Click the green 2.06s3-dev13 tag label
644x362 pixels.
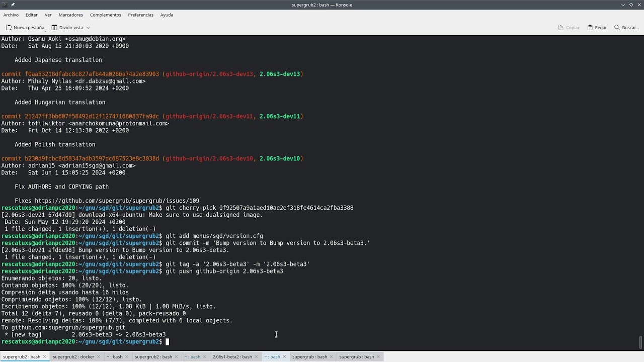280,74
